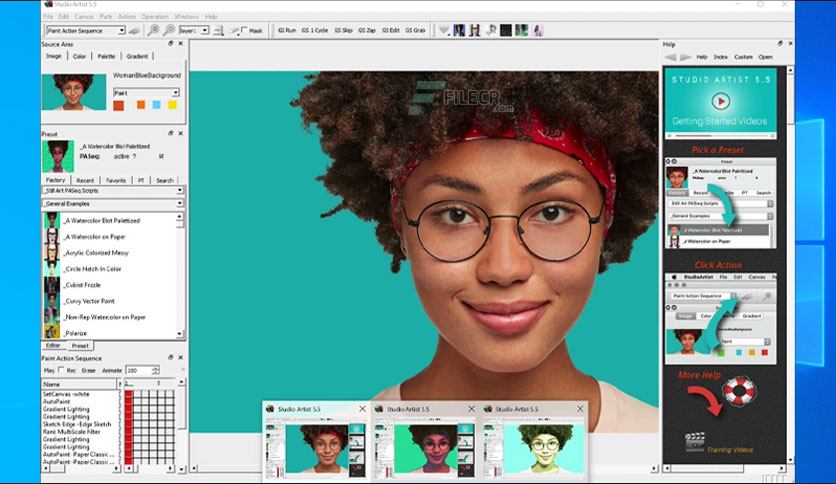Expand the General Examples category dropdown
Viewport: 836px width, 484px height.
tap(112, 204)
